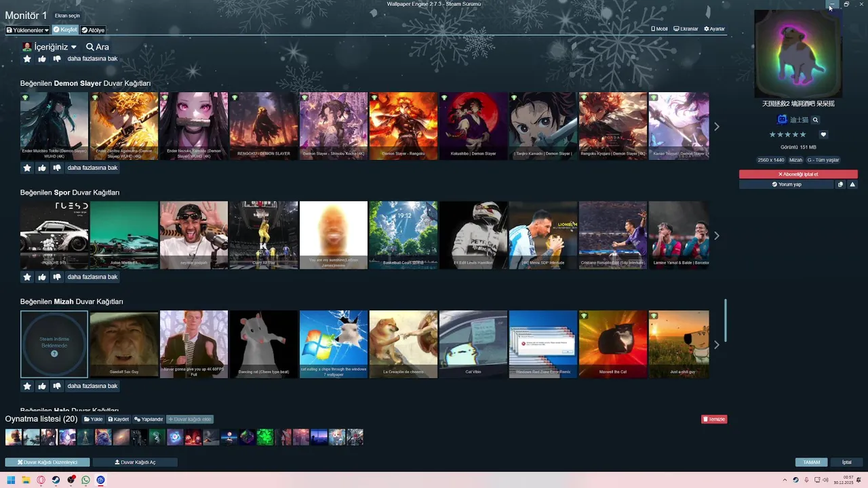This screenshot has height=488, width=868.
Task: Click the heart favorite icon
Action: 823,134
